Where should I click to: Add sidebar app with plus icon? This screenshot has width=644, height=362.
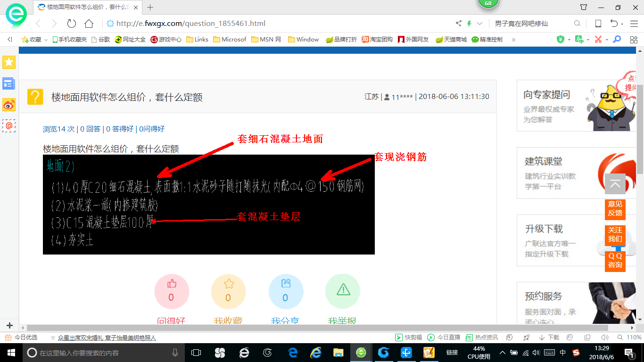tap(9, 326)
